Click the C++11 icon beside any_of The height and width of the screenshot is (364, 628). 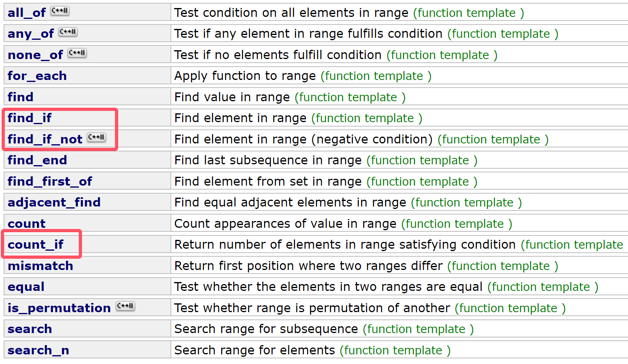68,32
